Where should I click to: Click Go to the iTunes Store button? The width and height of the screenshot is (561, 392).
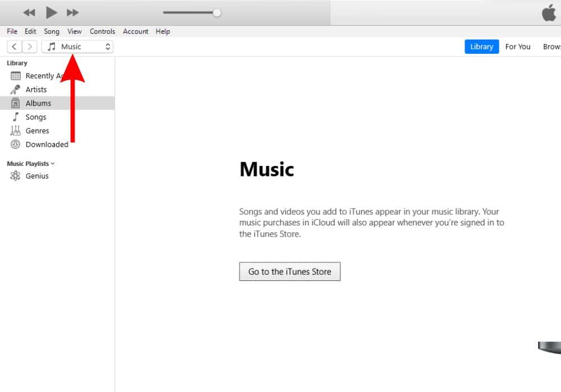click(289, 271)
